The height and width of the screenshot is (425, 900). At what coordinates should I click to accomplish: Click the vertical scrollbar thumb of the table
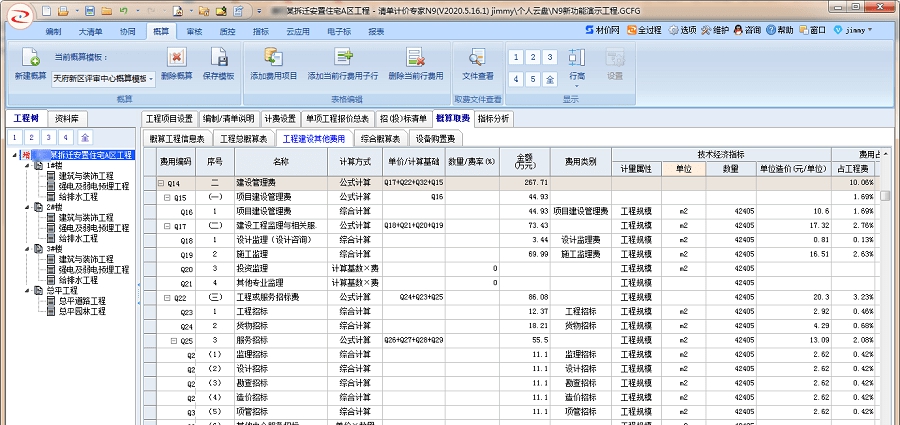coord(886,195)
